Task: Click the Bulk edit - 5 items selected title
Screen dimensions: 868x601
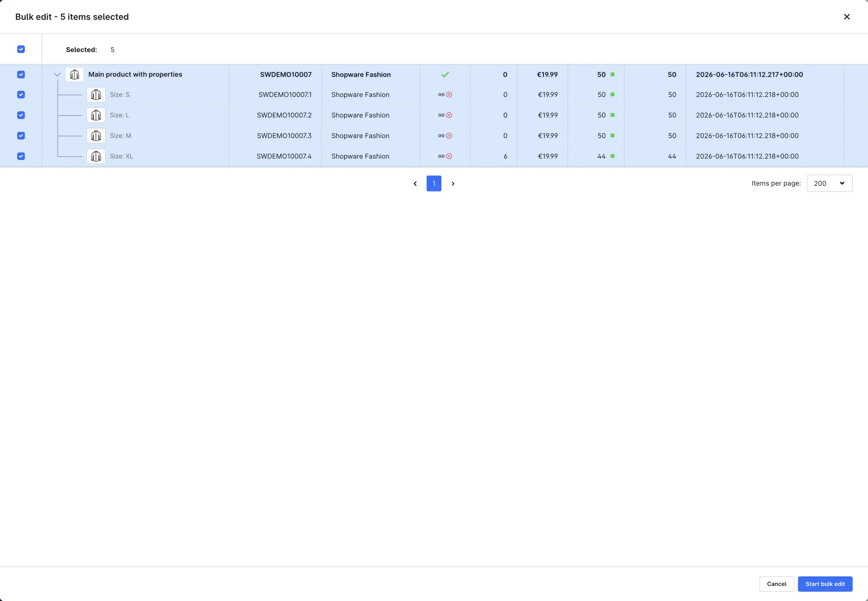Action: [x=72, y=17]
